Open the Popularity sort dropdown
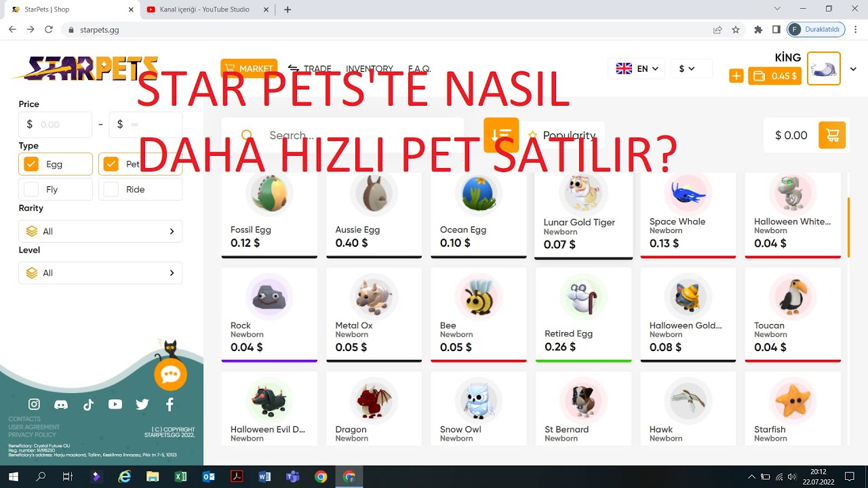Screen dimensions: 868x488 562,135
